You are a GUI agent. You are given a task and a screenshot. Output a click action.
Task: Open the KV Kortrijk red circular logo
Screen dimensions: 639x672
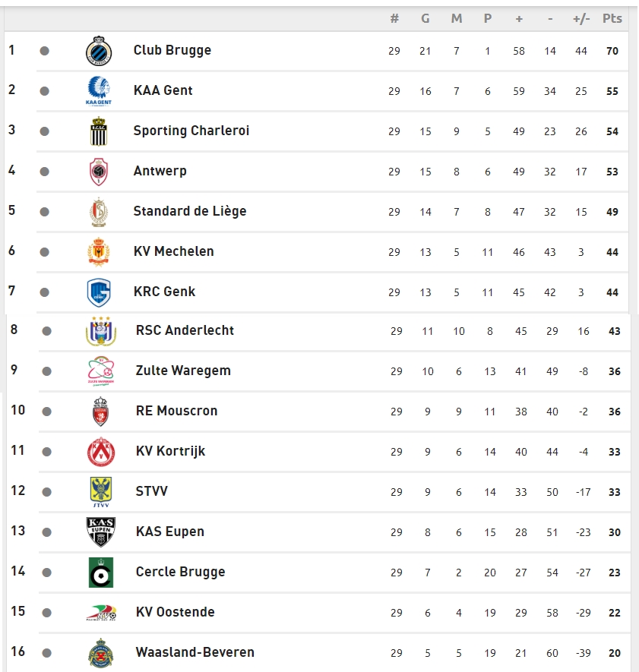[101, 452]
